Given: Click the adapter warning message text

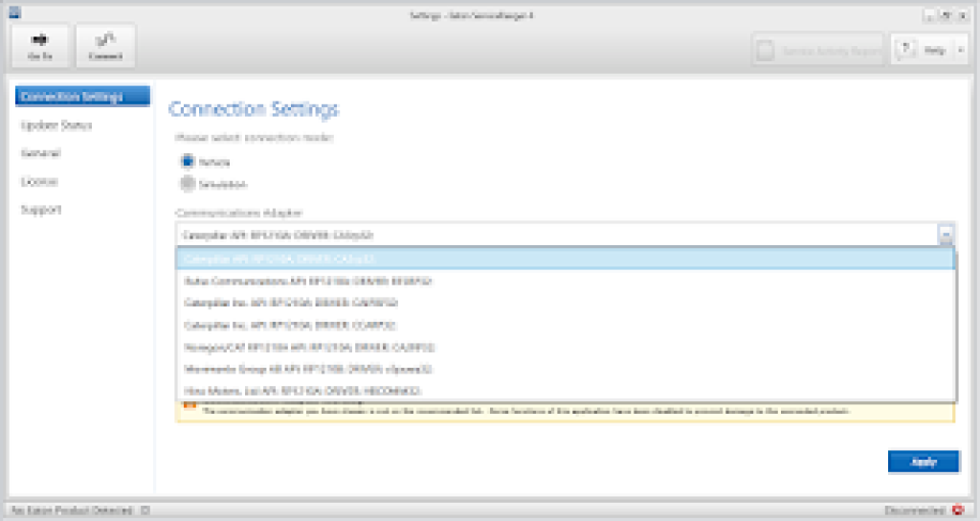Looking at the screenshot, I should 525,412.
